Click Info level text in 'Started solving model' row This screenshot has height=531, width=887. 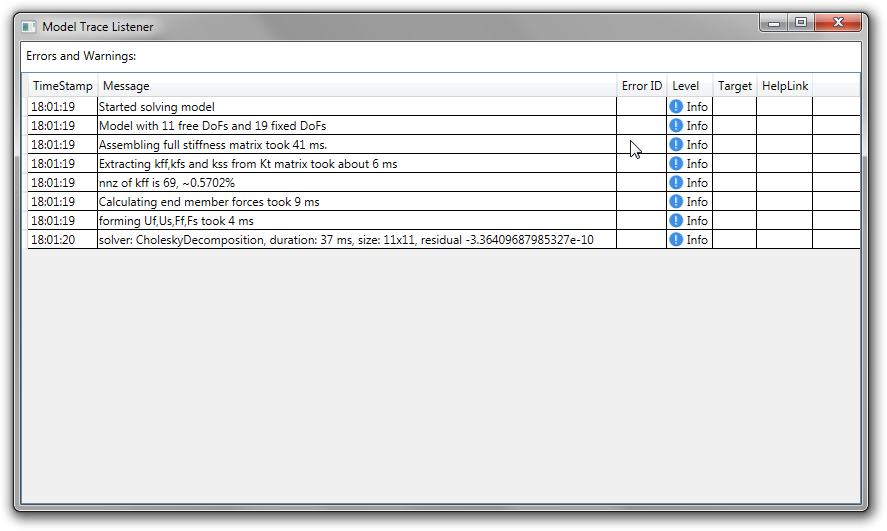coord(697,106)
